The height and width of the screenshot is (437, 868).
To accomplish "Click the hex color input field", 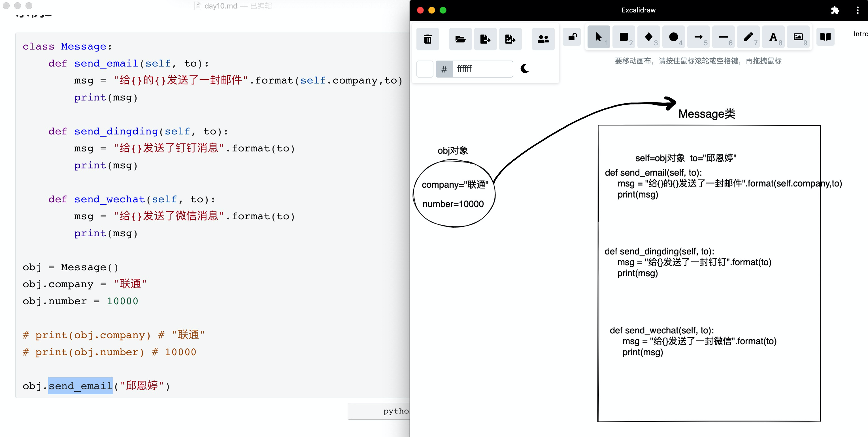I will (x=482, y=69).
